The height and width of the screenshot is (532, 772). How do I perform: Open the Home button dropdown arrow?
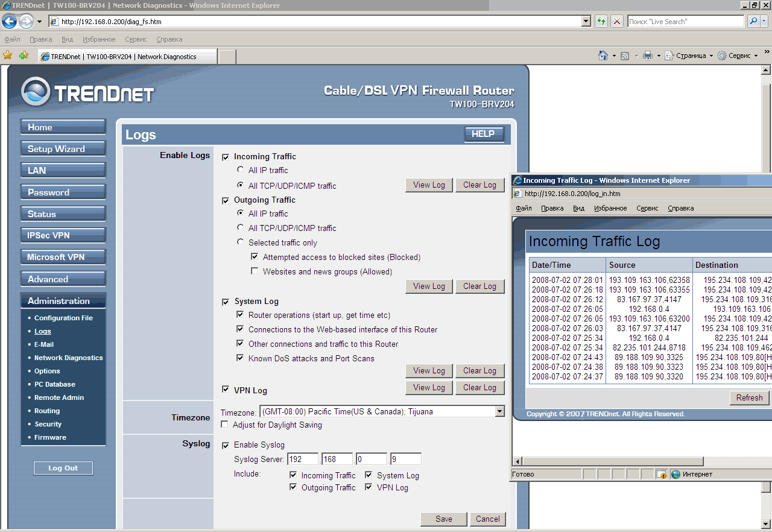pos(614,55)
